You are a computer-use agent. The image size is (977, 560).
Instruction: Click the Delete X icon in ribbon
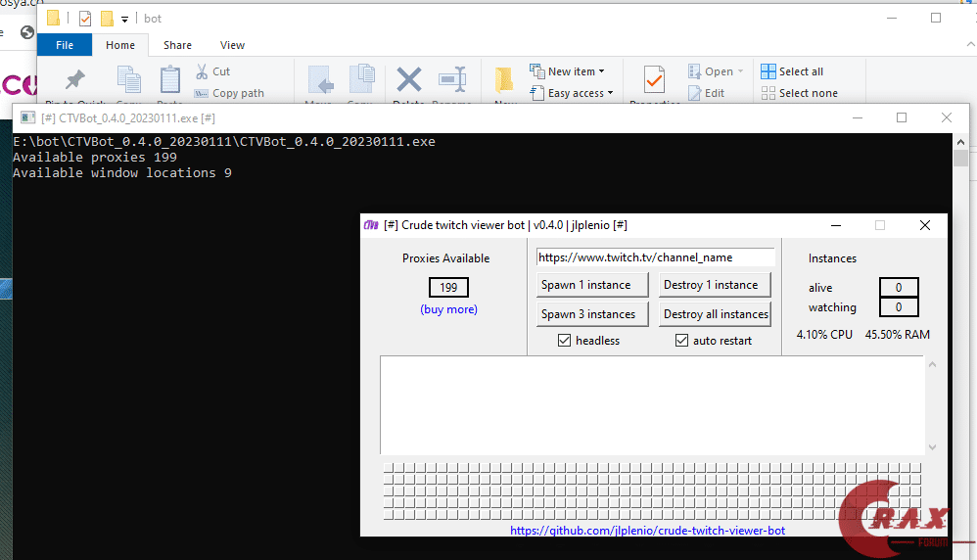tap(409, 79)
